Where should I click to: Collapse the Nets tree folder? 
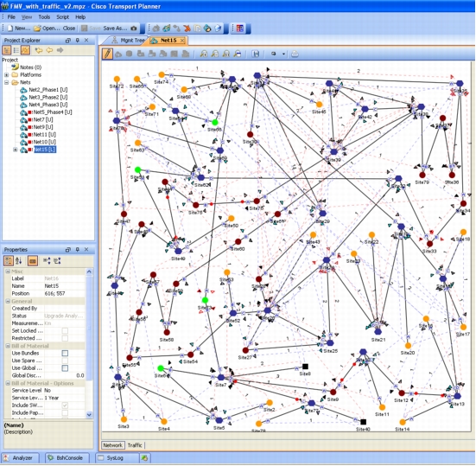click(x=6, y=82)
